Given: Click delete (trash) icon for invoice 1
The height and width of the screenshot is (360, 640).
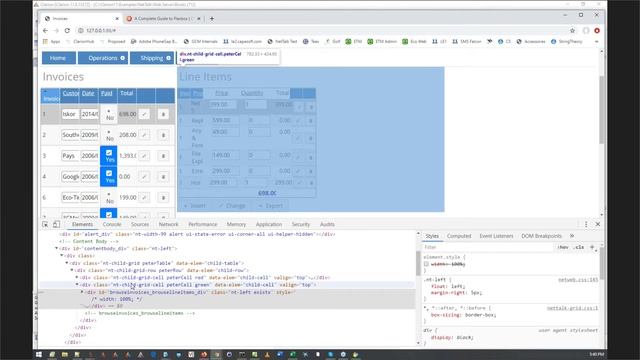Looking at the screenshot, I should point(163,114).
